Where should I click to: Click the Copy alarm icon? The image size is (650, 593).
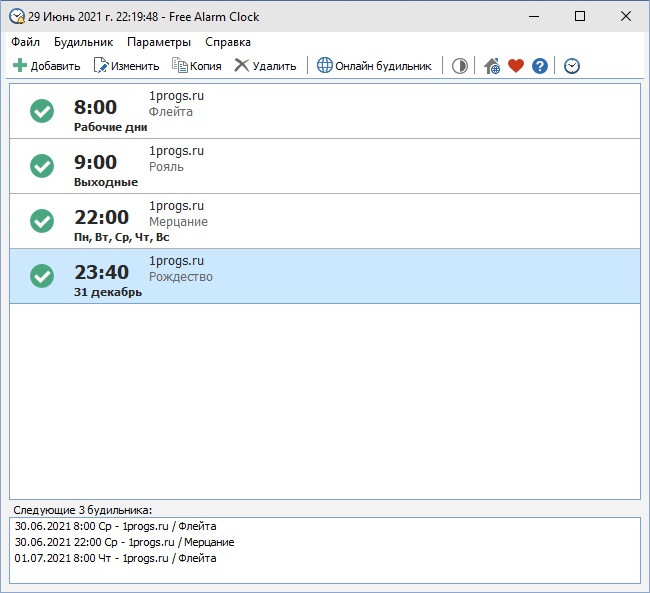coord(179,66)
